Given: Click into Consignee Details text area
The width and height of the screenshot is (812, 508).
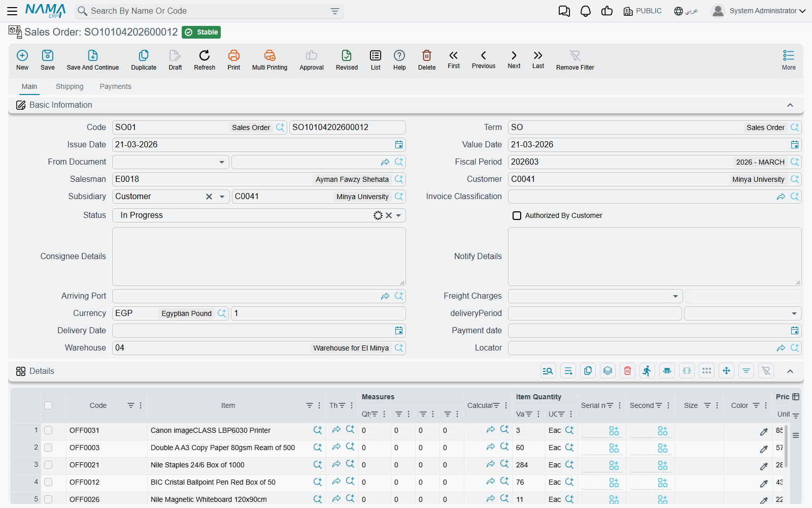Looking at the screenshot, I should (x=259, y=257).
